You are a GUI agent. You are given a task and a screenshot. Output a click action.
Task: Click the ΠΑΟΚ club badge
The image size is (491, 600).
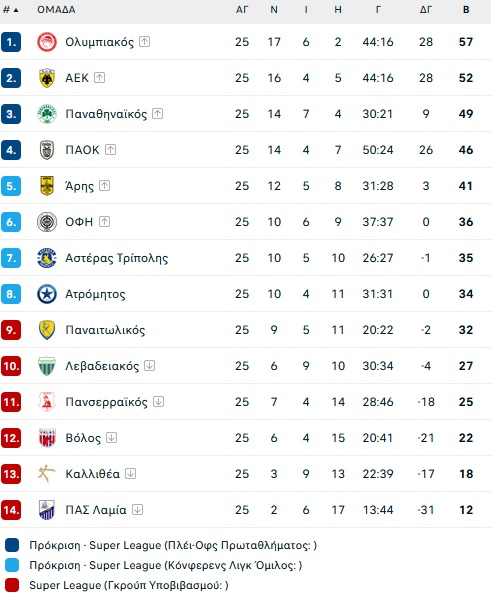point(47,150)
